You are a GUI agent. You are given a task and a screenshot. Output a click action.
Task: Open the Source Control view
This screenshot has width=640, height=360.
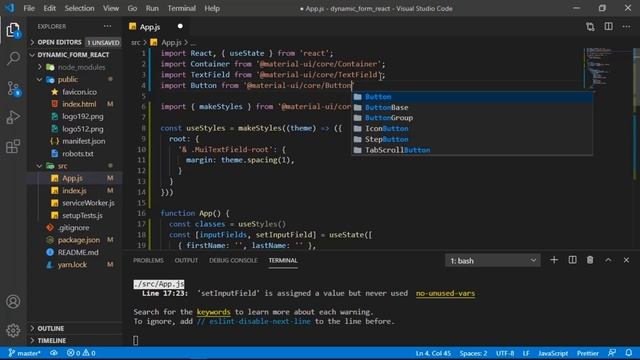coord(13,88)
